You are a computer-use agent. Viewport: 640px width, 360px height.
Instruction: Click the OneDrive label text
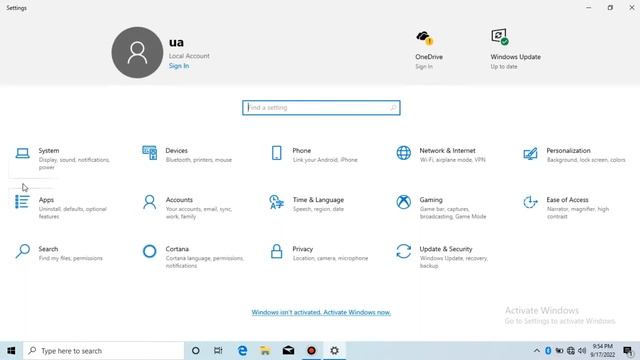429,57
